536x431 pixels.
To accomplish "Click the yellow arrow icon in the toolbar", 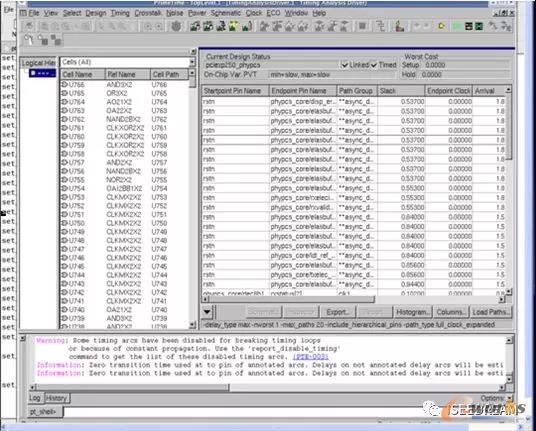I will coord(441,26).
